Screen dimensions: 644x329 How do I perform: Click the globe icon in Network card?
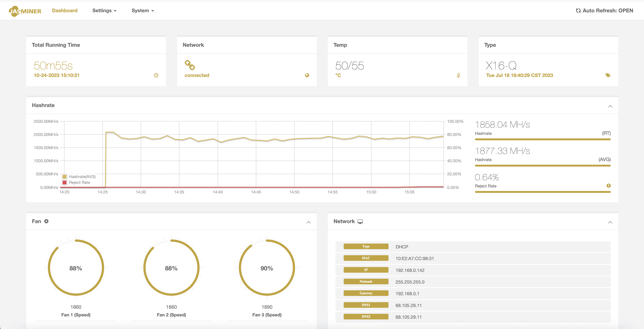[307, 75]
